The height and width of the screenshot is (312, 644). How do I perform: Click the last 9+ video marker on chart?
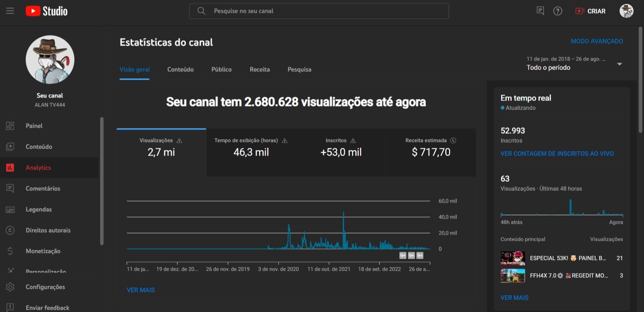(420, 255)
